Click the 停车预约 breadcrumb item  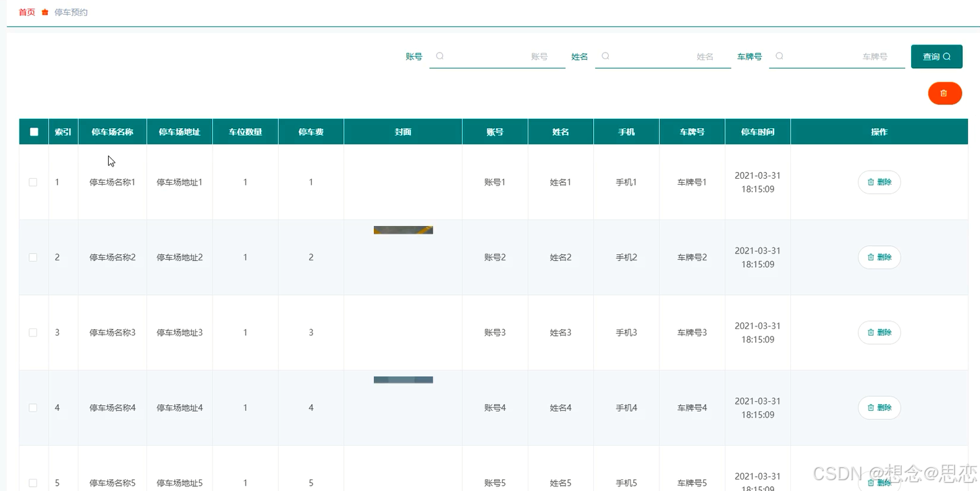[71, 12]
